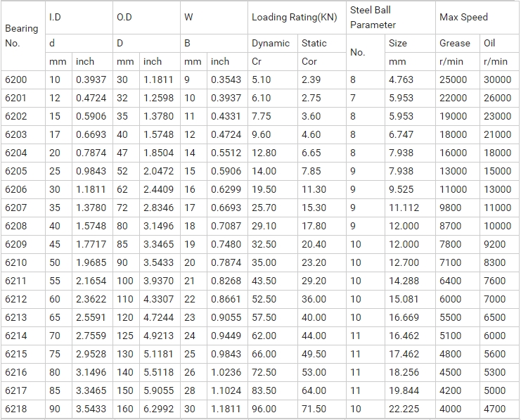
Task: Select bearing number 6205 cell
Action: click(23, 171)
